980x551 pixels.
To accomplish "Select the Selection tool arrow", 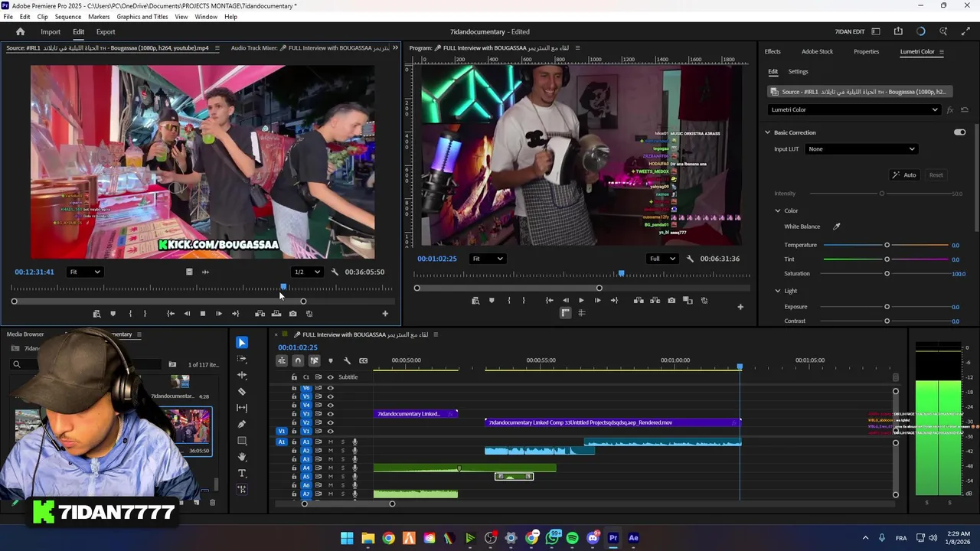I will click(x=242, y=342).
